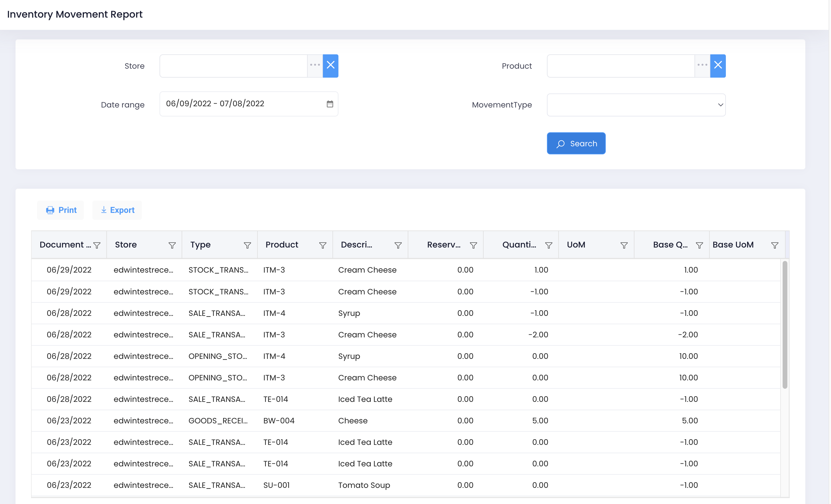Screen dimensions: 831x504
Task: Print the inventory report
Action: click(x=61, y=210)
